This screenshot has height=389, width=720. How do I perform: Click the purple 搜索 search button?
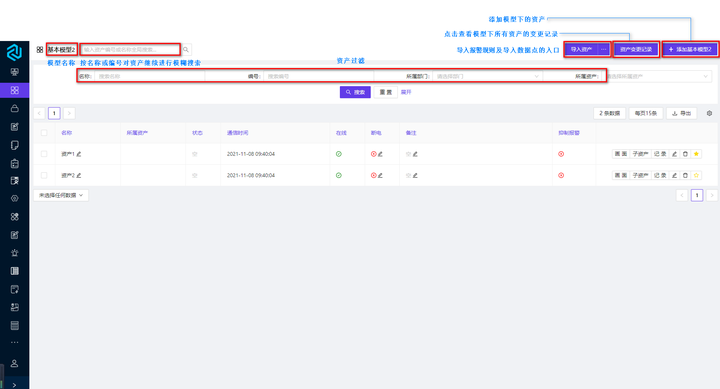coord(355,92)
